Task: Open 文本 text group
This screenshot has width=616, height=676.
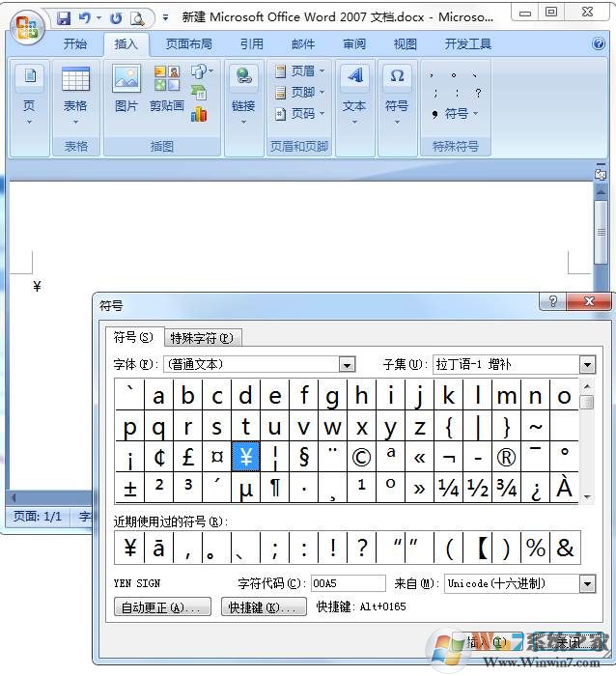Action: (x=354, y=95)
